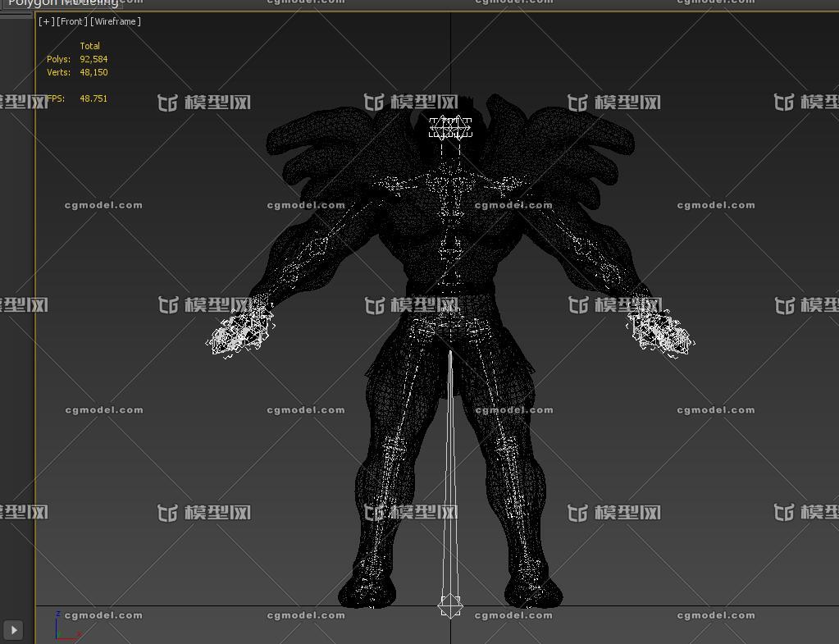Click the Verts count 48,150 statistic
The height and width of the screenshot is (644, 839).
pos(93,72)
